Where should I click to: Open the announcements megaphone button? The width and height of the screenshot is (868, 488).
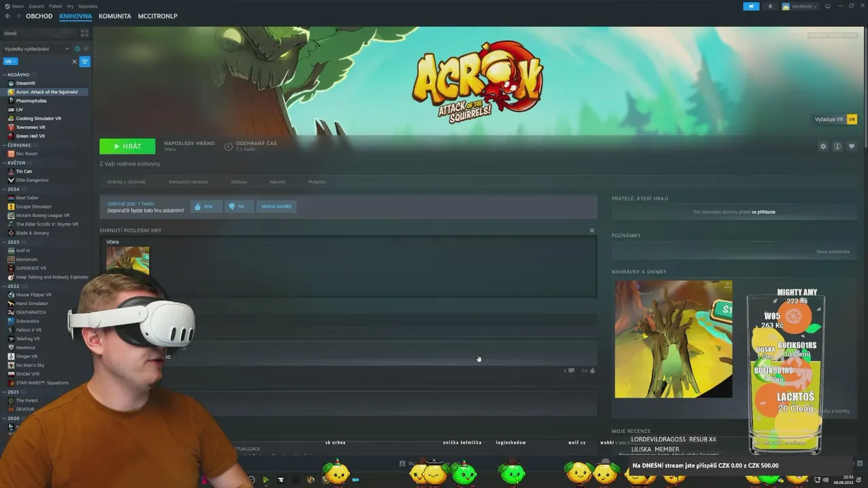click(x=751, y=6)
